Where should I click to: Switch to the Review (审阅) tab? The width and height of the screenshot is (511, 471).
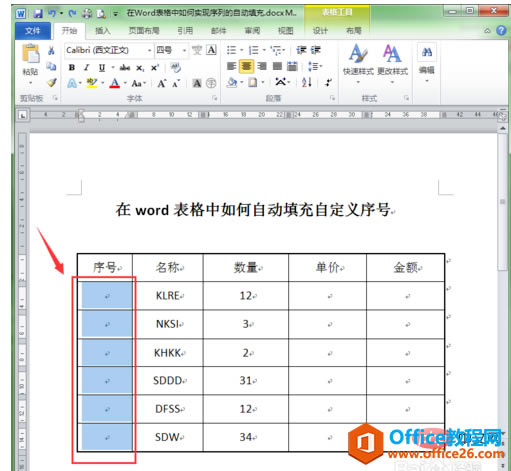(x=252, y=31)
